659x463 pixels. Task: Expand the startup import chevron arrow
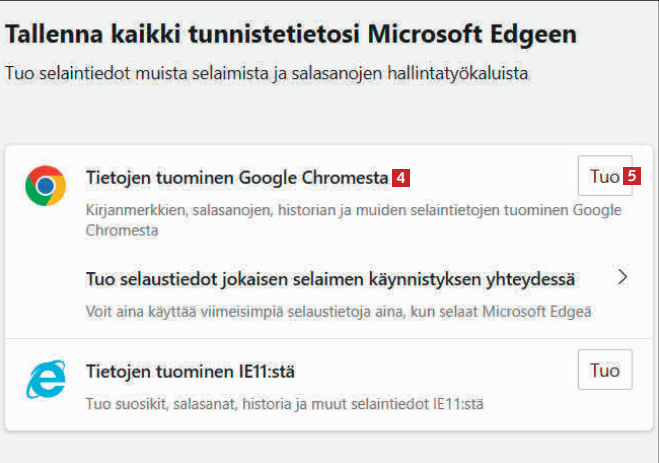[x=622, y=277]
